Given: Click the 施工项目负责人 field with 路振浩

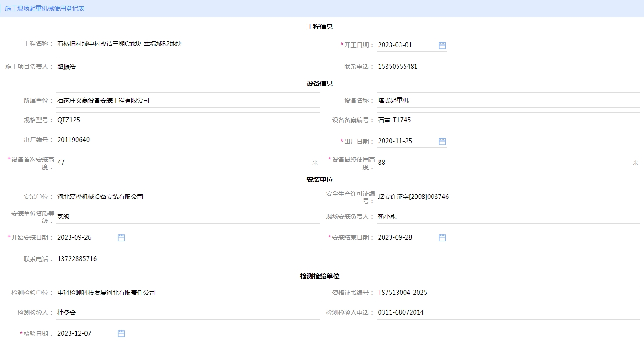Looking at the screenshot, I should (x=188, y=67).
